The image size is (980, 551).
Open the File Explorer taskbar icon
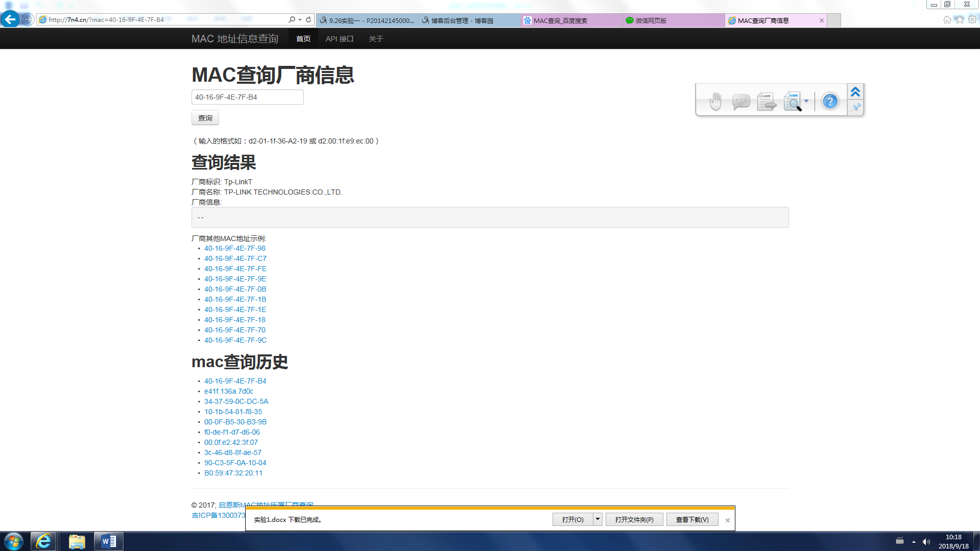pyautogui.click(x=77, y=541)
